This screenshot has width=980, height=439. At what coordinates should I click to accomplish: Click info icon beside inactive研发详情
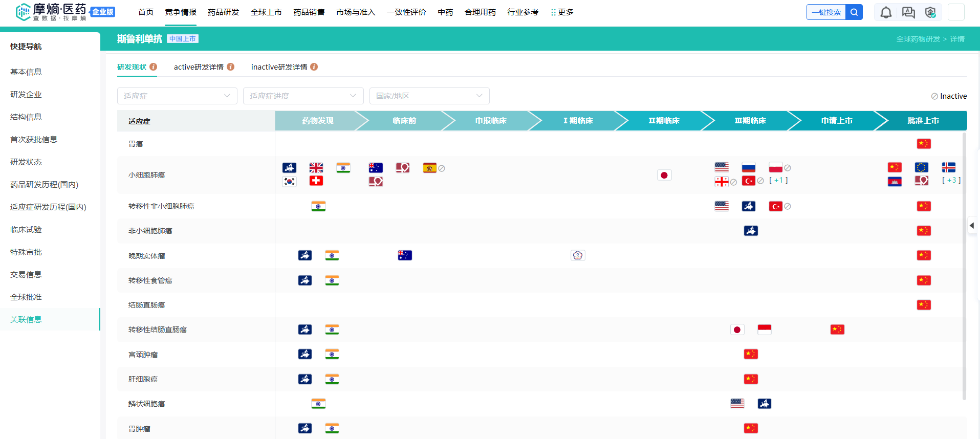[314, 67]
